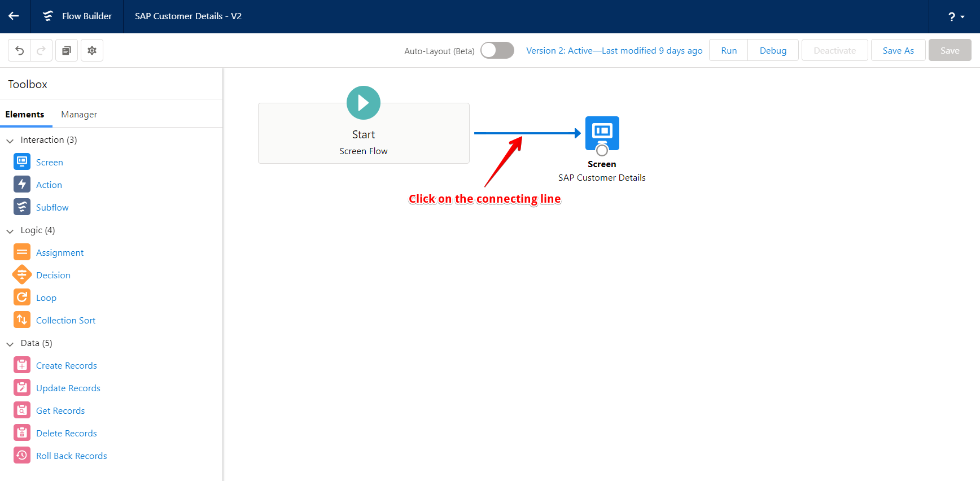Redo the last change
Viewport: 980px width, 481px height.
pyautogui.click(x=41, y=51)
